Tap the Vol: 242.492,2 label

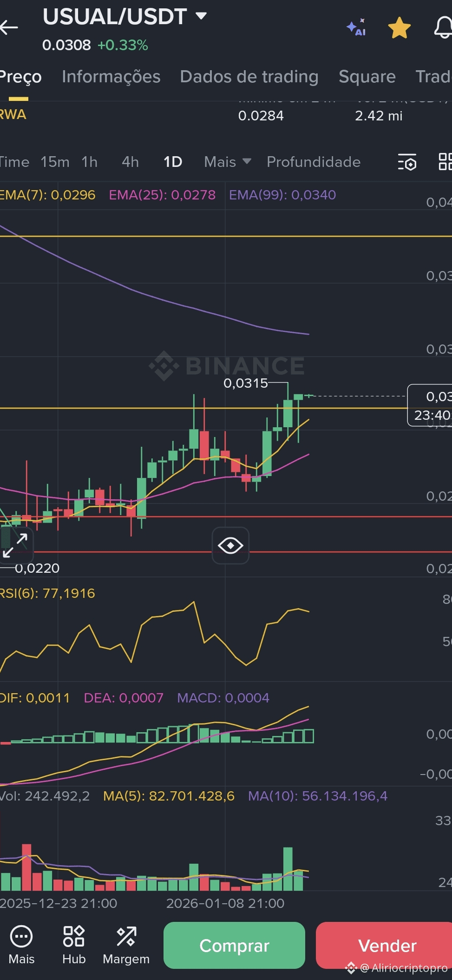[x=45, y=796]
